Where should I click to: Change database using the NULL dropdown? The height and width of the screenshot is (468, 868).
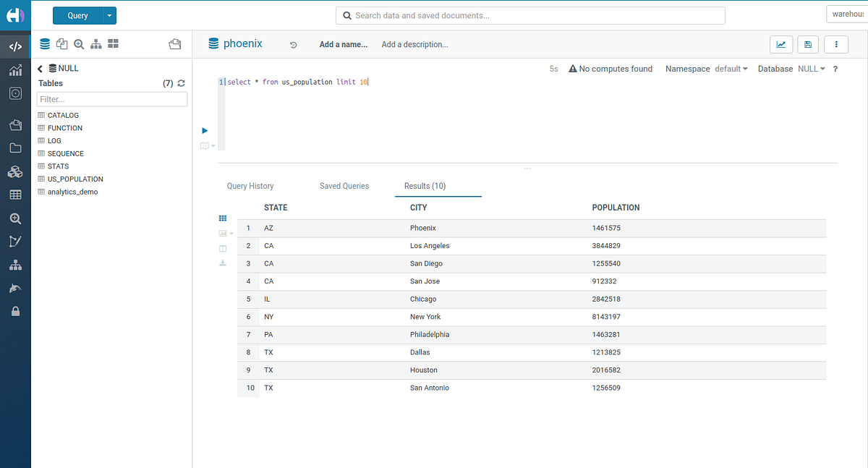[x=811, y=69]
